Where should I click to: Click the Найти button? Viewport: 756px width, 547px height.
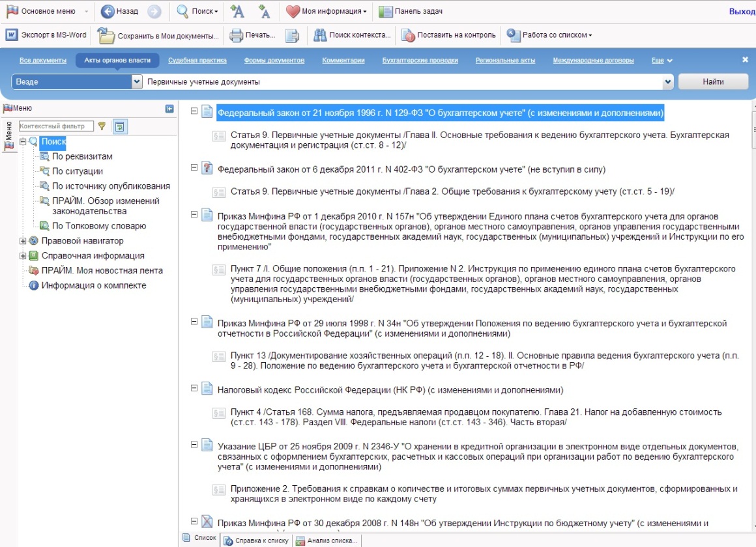713,81
